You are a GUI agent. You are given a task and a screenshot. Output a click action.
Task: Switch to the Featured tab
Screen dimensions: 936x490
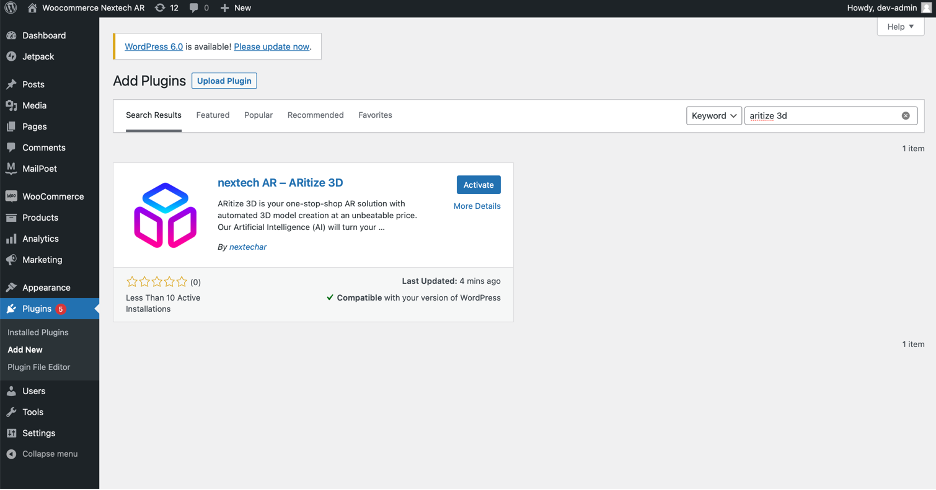(213, 115)
